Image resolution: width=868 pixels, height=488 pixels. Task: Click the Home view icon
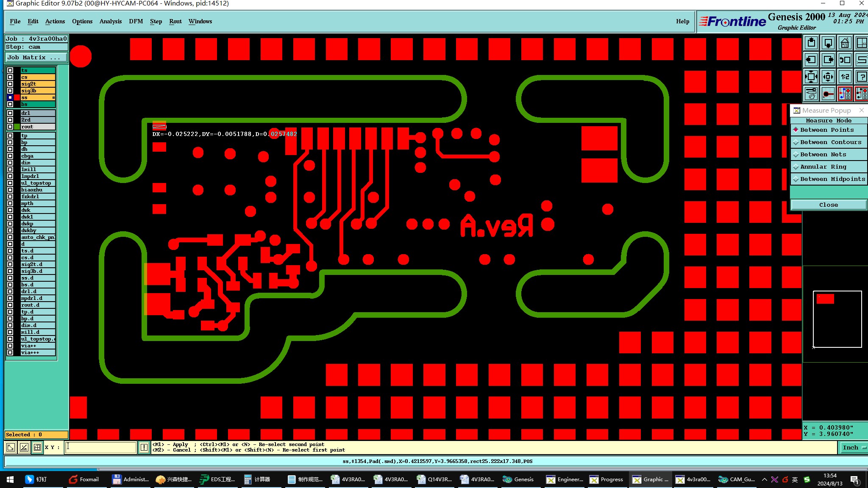(845, 43)
